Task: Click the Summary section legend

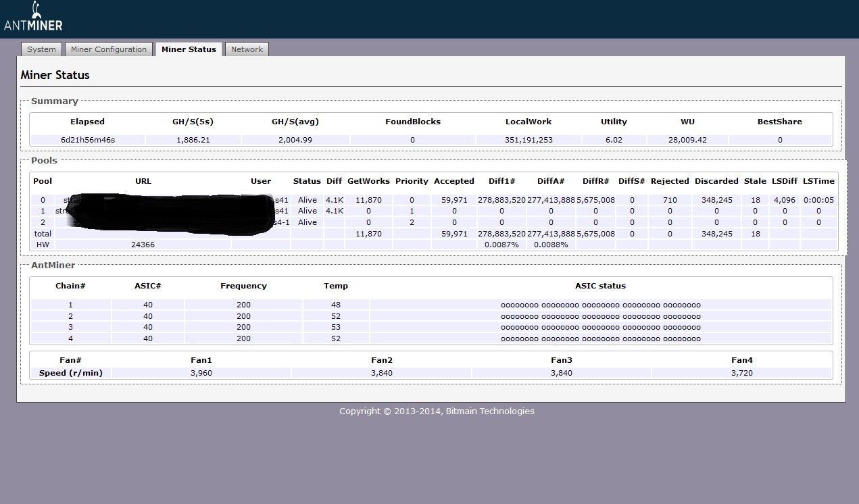Action: 54,101
